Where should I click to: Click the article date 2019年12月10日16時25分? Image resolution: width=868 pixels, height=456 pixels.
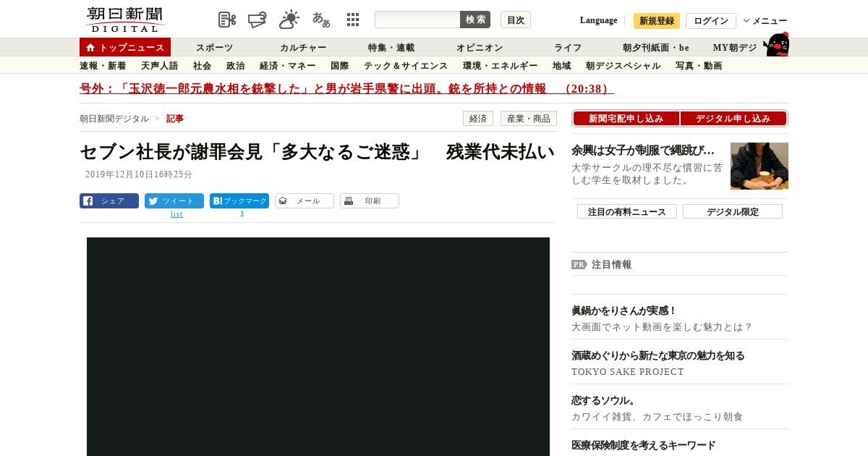tap(139, 174)
